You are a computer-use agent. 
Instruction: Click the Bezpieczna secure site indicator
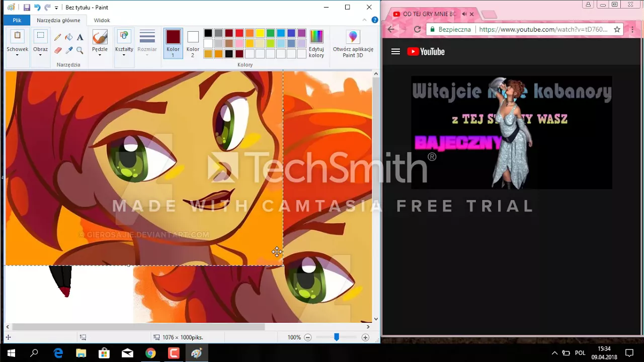450,29
